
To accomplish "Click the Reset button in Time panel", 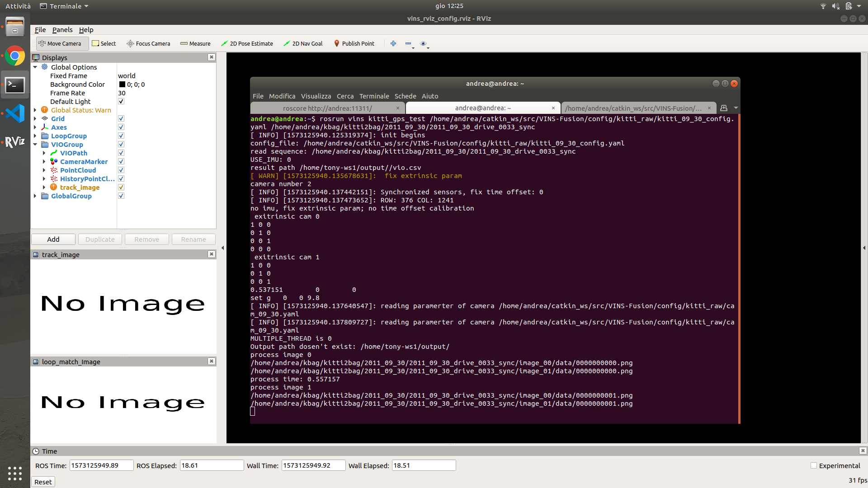I will (43, 482).
